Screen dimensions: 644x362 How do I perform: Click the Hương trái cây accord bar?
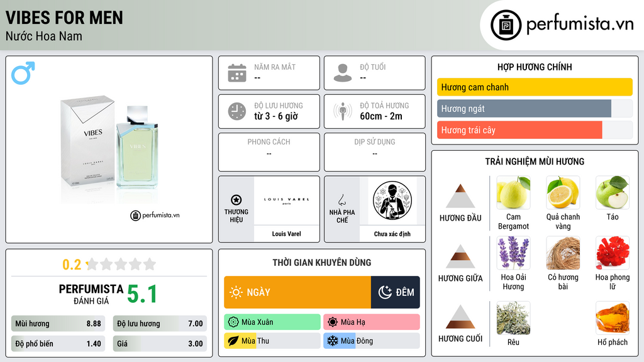(x=535, y=129)
